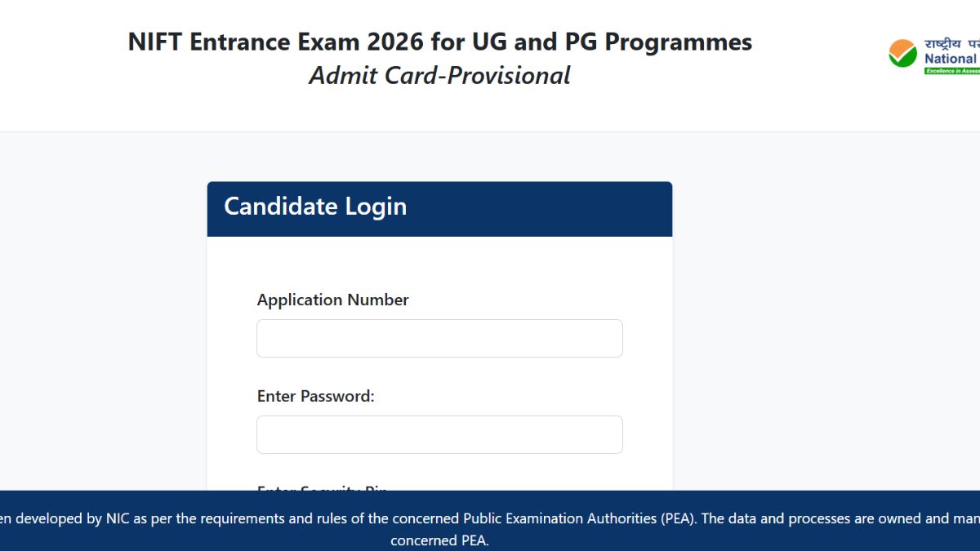Viewport: 980px width, 551px height.
Task: Click the blue footer disclaimer banner
Action: coord(490,529)
